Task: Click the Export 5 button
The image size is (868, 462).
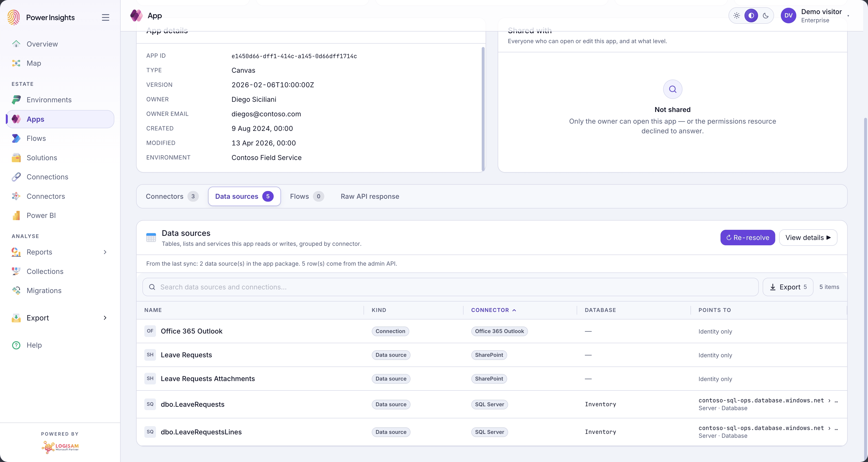Action: click(788, 287)
